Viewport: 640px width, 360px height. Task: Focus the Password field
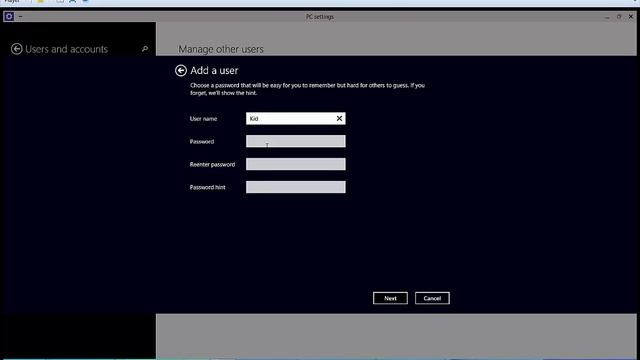(x=296, y=141)
